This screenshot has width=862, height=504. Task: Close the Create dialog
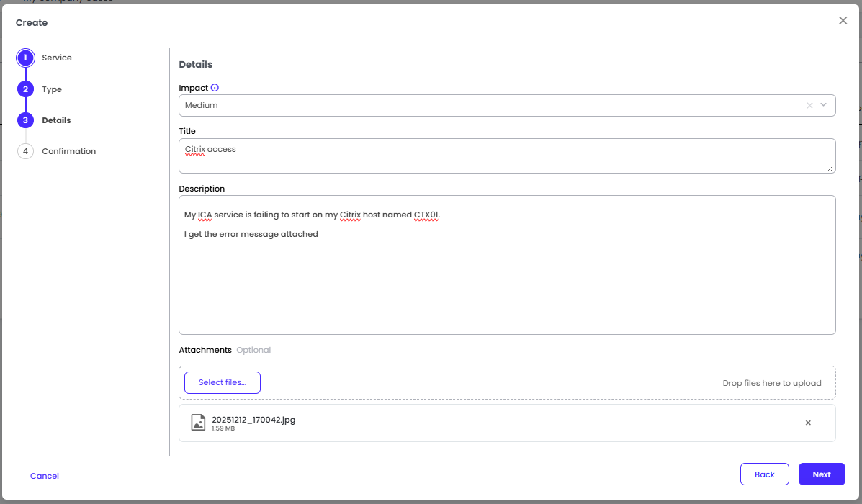point(843,21)
